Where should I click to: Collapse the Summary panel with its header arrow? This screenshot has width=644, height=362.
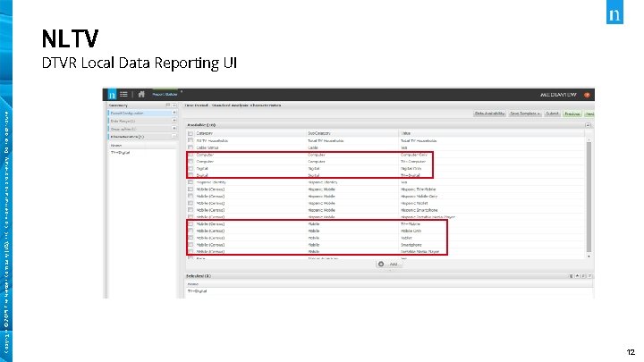pos(174,105)
